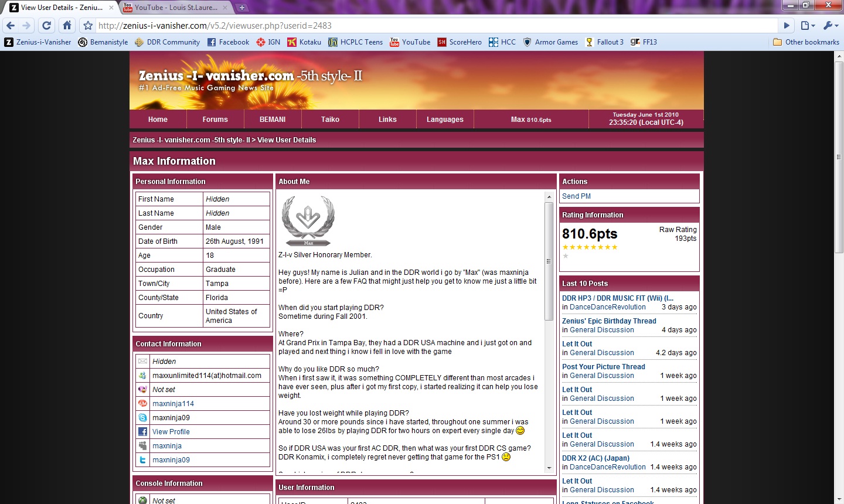844x504 pixels.
Task: Click the Date of Birth value 26th August, 1991
Action: tap(234, 241)
